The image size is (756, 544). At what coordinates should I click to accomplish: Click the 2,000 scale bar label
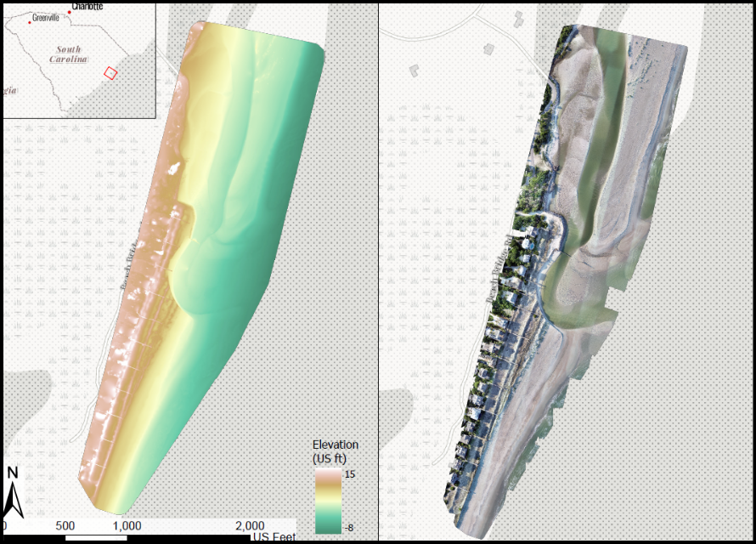249,524
